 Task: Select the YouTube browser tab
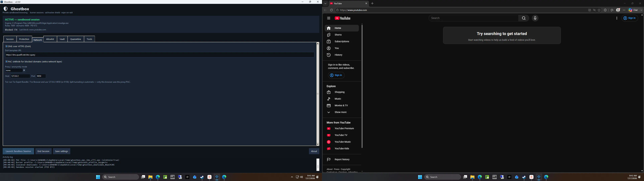click(x=349, y=4)
